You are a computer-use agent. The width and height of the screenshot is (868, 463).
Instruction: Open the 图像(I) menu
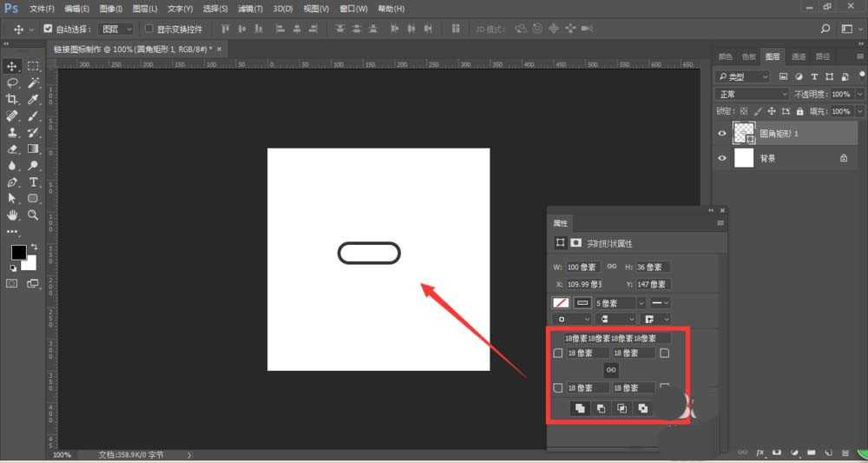pyautogui.click(x=110, y=8)
